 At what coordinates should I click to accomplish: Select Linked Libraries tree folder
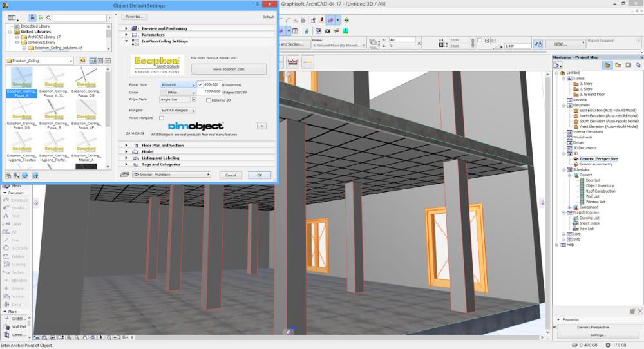35,31
